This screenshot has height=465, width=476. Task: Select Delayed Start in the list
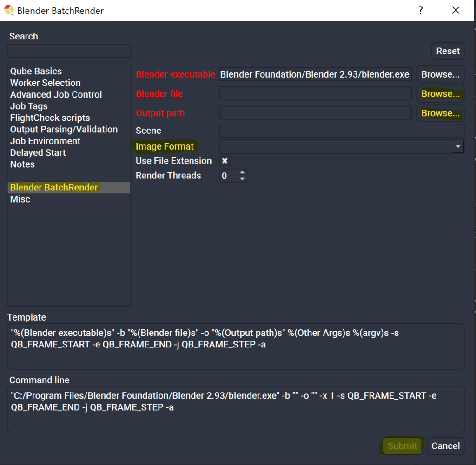tap(38, 152)
